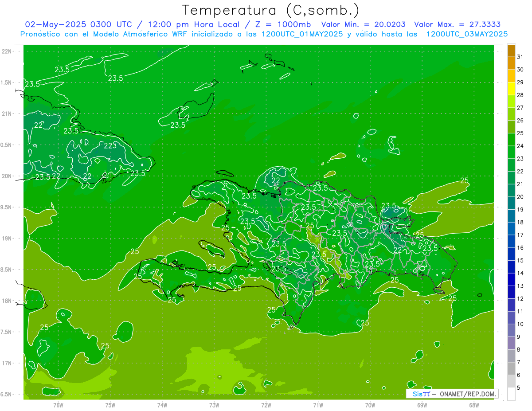Viewport: 532px width, 411px height.
Task: Click the "72W" longitude axis label
Action: [x=266, y=405]
